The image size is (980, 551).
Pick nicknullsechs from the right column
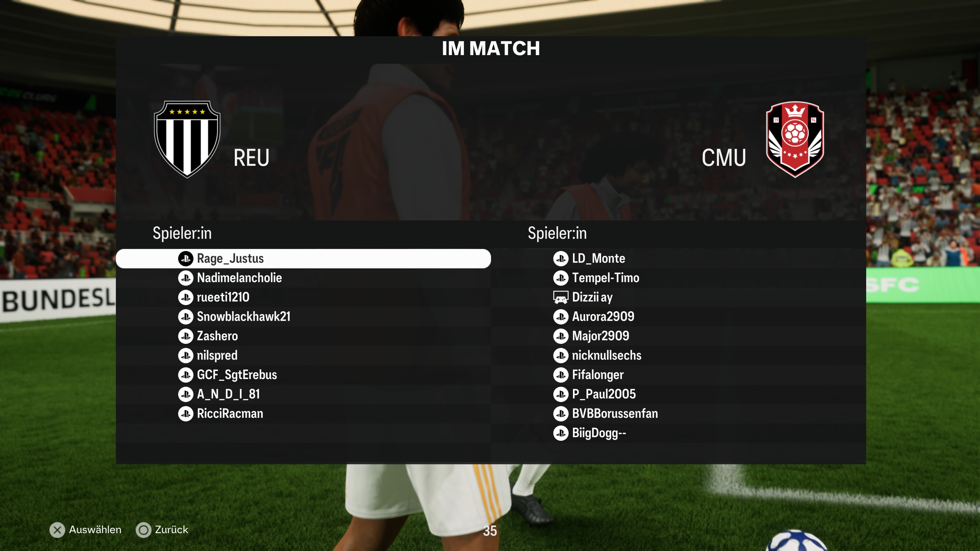(678, 356)
